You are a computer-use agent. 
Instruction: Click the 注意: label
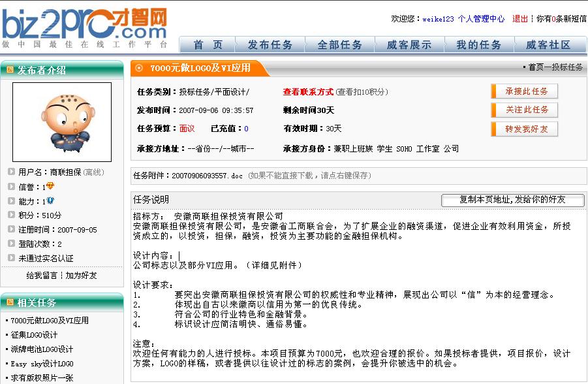click(x=144, y=344)
